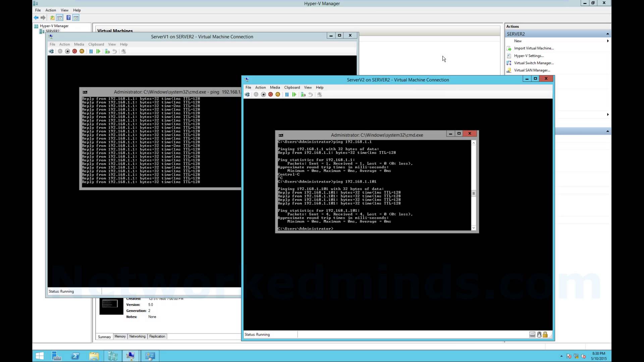Click red Shut Down button in ServerV2 toolbar

[270, 95]
